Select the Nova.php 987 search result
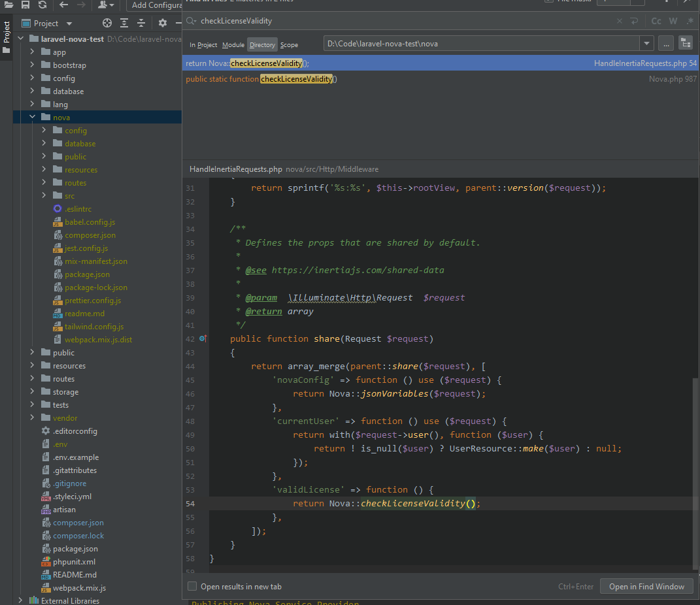 point(392,78)
